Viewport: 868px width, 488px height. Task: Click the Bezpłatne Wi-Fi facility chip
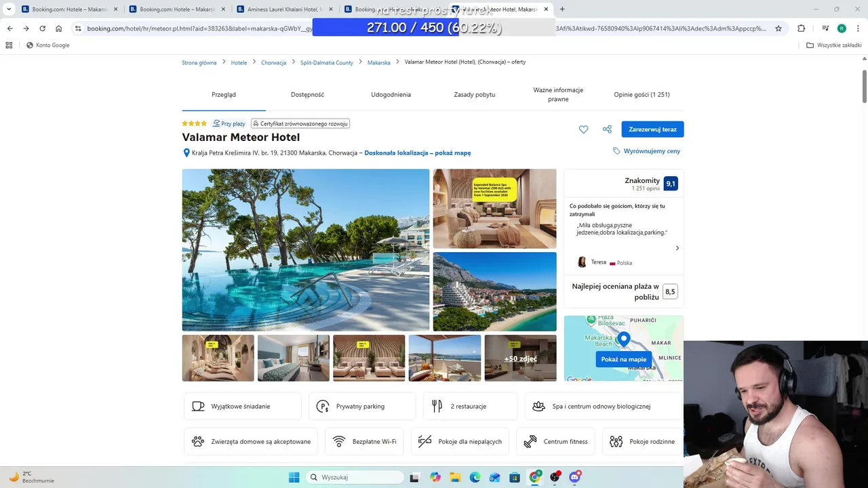[364, 441]
